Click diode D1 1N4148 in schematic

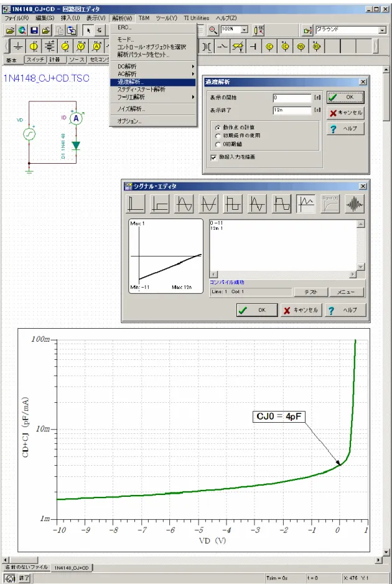[x=76, y=146]
